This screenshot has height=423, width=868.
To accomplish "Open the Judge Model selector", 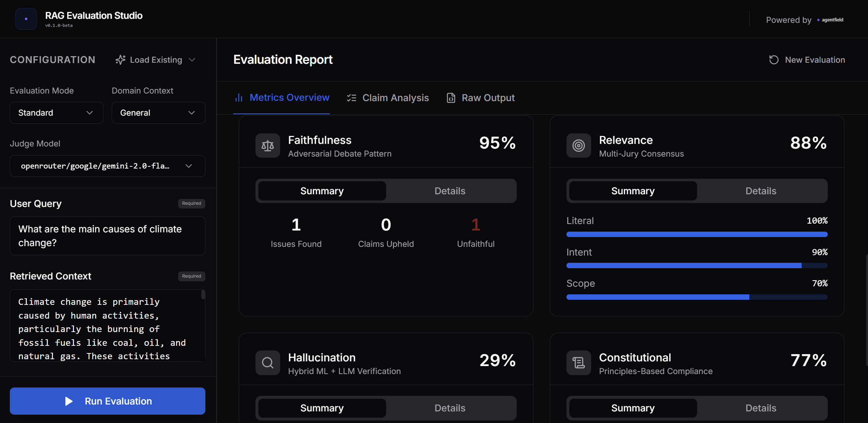I will pos(107,166).
